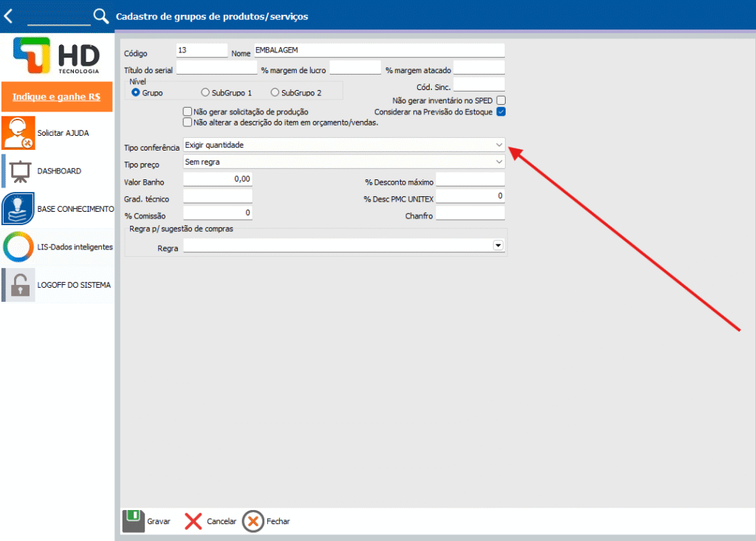Screen dimensions: 756x541
Task: Click the Fechar circle icon
Action: point(253,521)
